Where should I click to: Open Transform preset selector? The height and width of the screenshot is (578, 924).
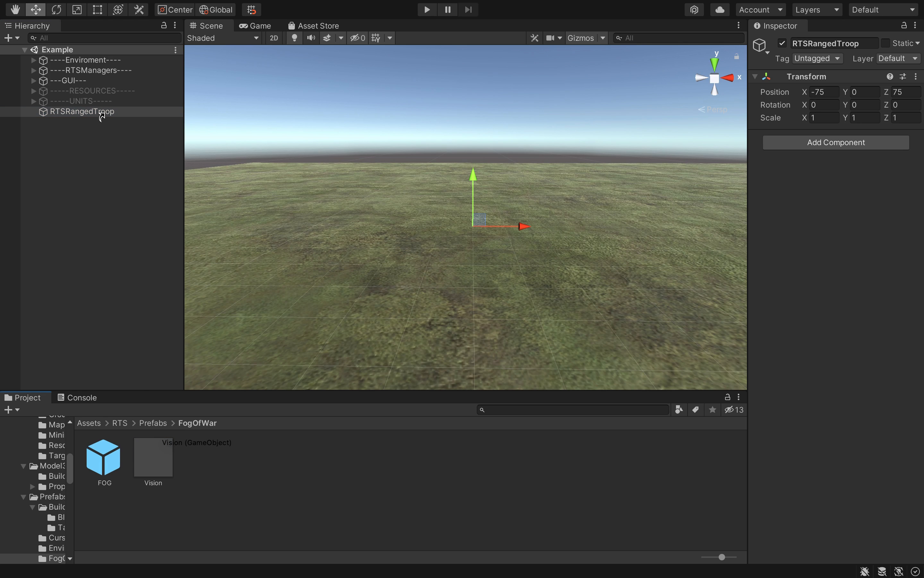pos(903,76)
